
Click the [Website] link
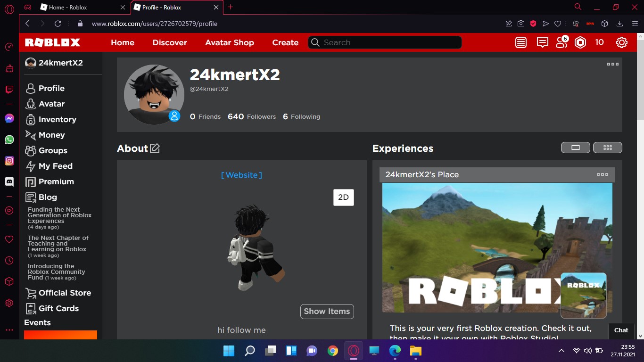[242, 175]
